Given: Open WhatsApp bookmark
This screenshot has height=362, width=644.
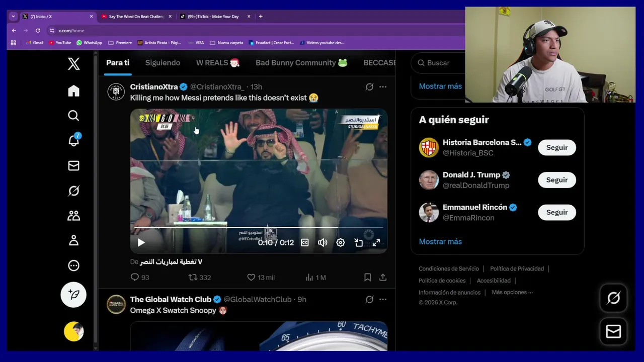Looking at the screenshot, I should [x=89, y=43].
